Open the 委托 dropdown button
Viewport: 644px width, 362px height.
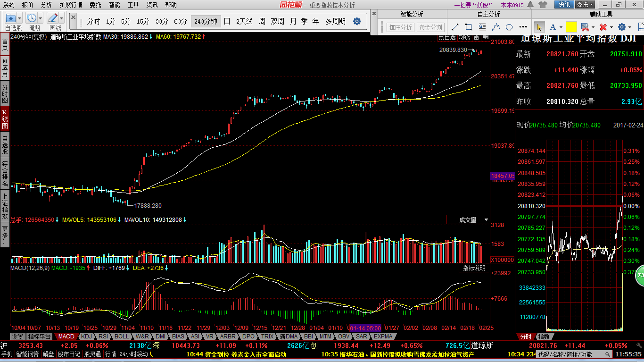click(x=585, y=5)
